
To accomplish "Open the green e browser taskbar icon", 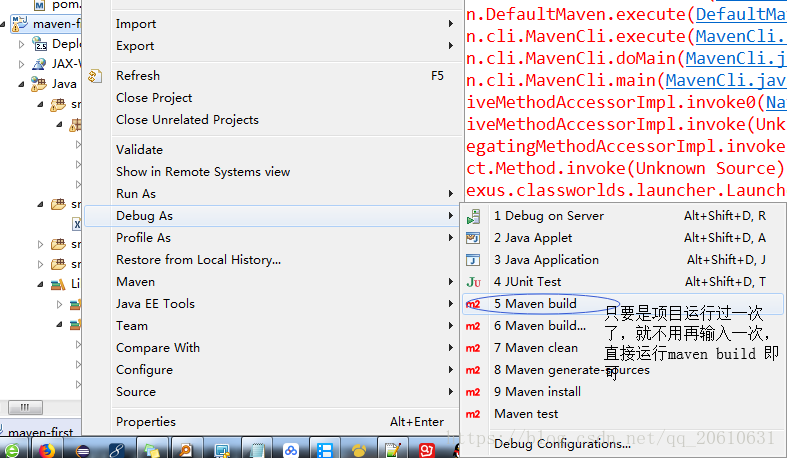I will [11, 450].
